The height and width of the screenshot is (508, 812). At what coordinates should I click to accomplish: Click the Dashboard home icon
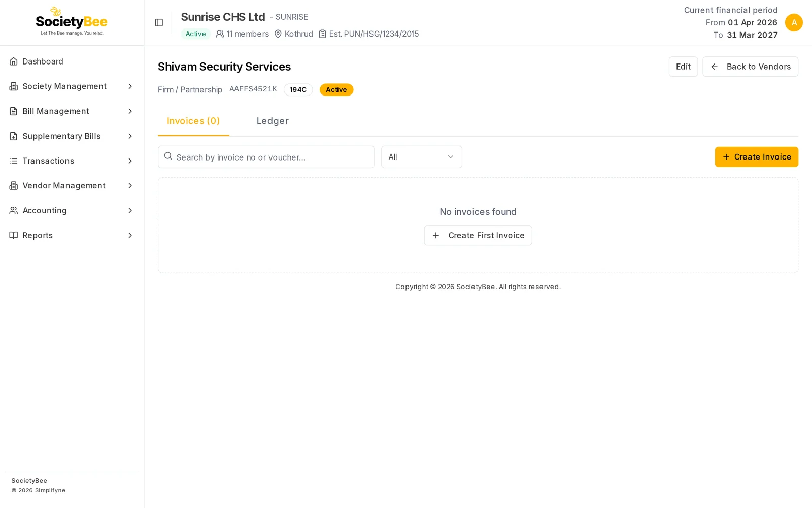pyautogui.click(x=14, y=61)
